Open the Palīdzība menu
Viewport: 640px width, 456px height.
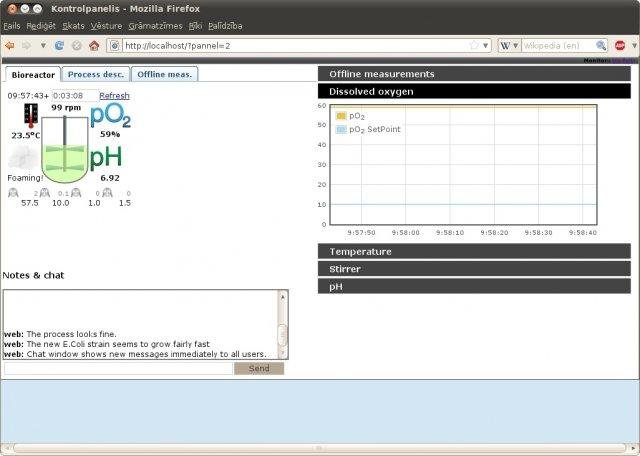tap(225, 26)
